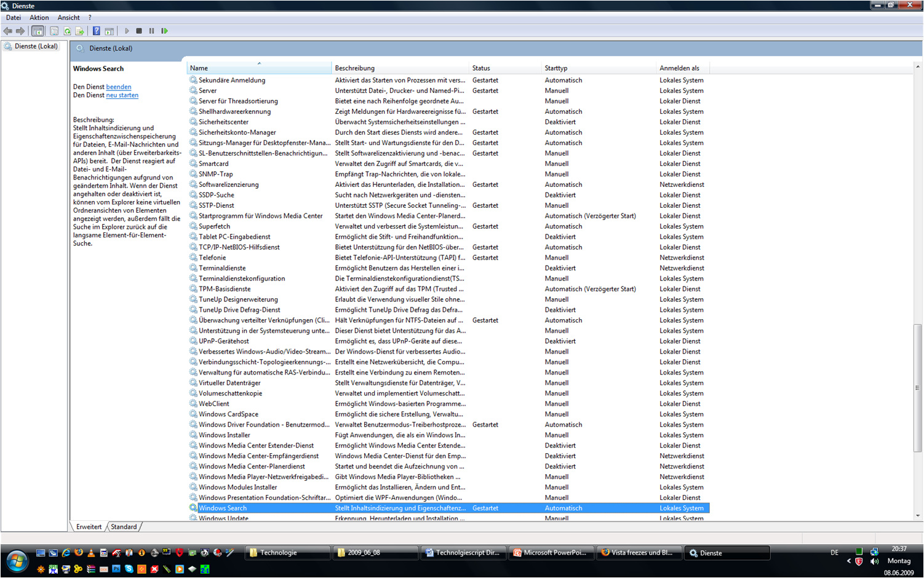This screenshot has height=578, width=924.
Task: Click the vertical scrollbar thumb
Action: [x=918, y=388]
